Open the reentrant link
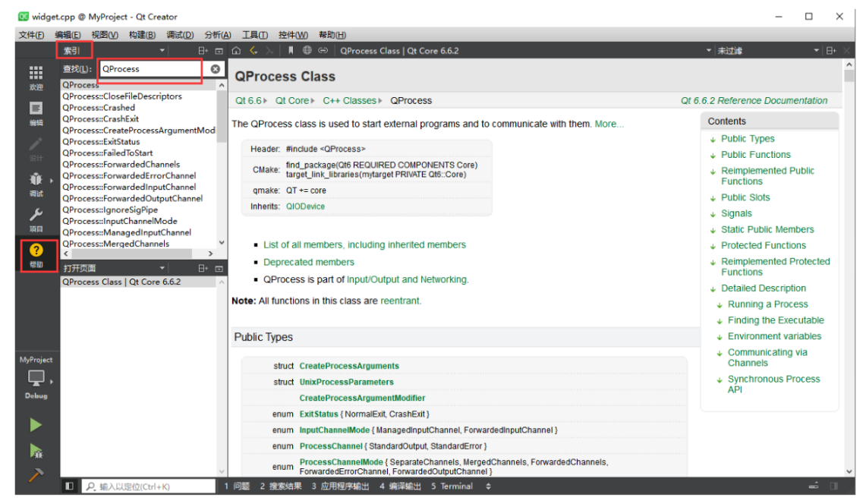The width and height of the screenshot is (866, 504). click(401, 301)
